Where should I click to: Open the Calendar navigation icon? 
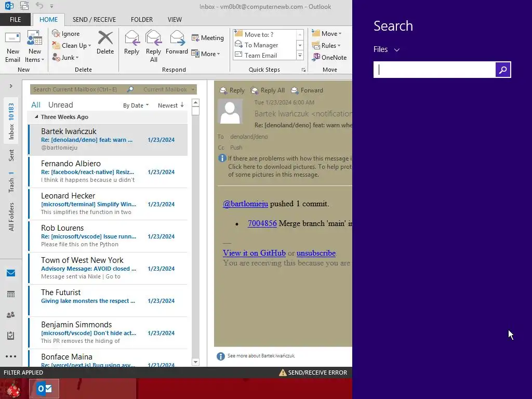coord(11,294)
